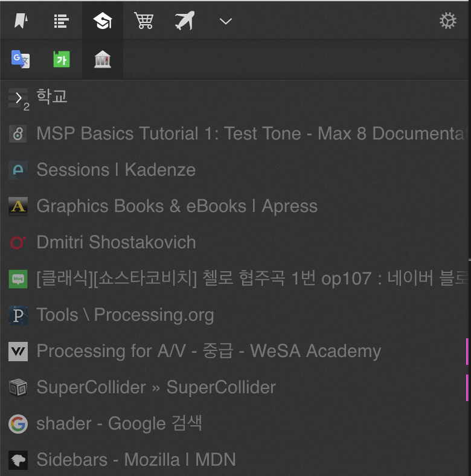
Task: Open the shopping cart category
Action: point(144,21)
